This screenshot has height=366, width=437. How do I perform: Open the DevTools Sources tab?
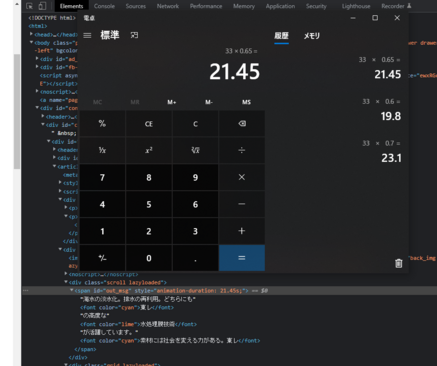pos(136,6)
